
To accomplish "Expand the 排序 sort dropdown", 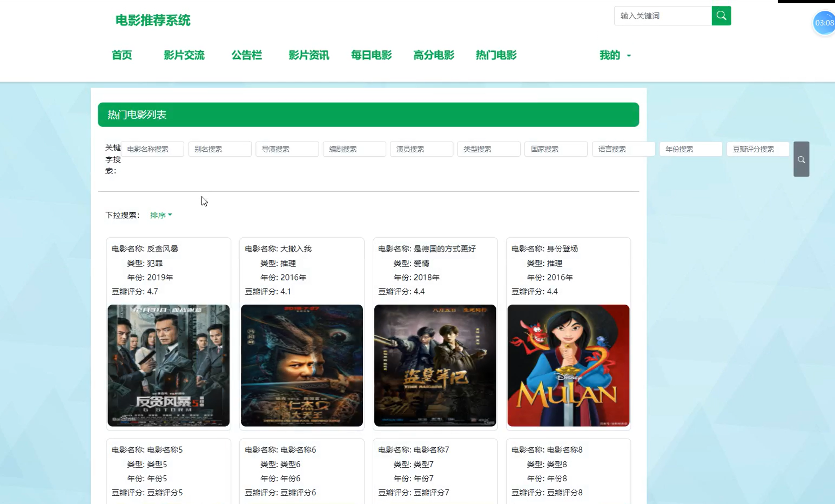I will [161, 215].
